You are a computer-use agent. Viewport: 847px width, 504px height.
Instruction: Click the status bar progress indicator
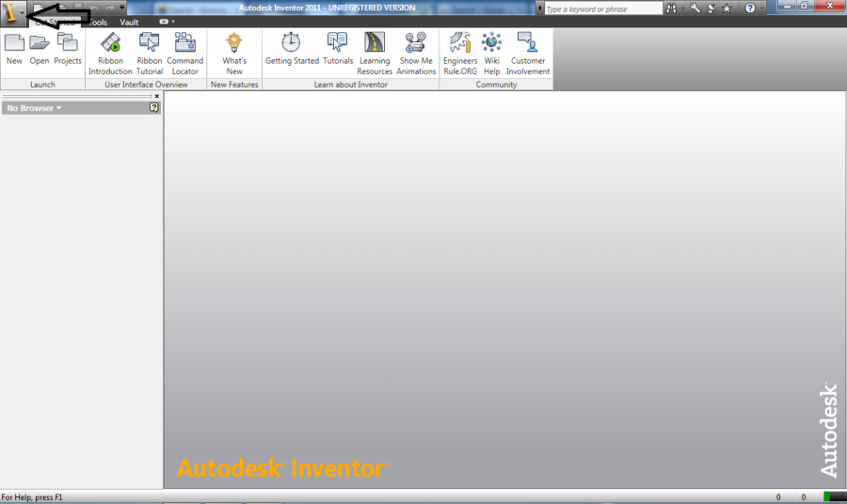tap(835, 496)
